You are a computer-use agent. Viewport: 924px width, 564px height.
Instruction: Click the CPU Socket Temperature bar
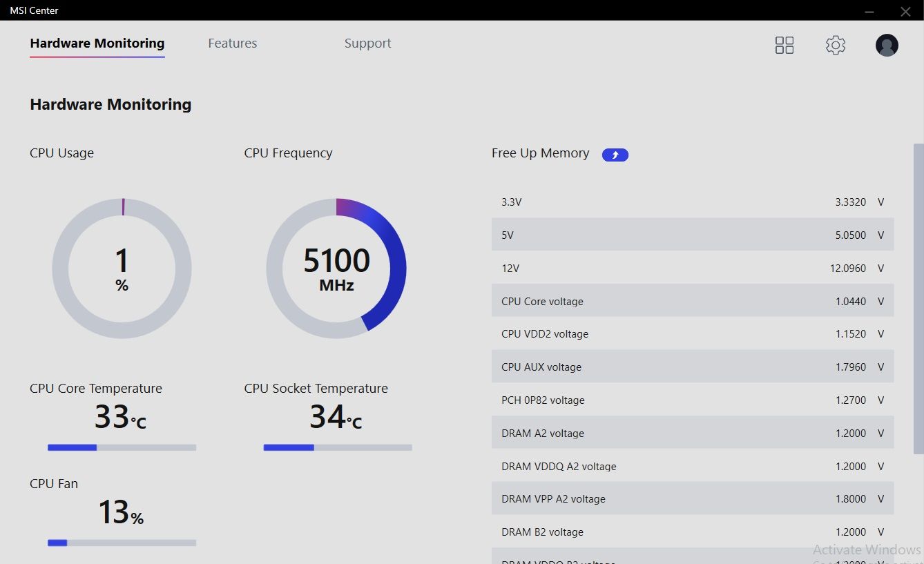coord(338,447)
